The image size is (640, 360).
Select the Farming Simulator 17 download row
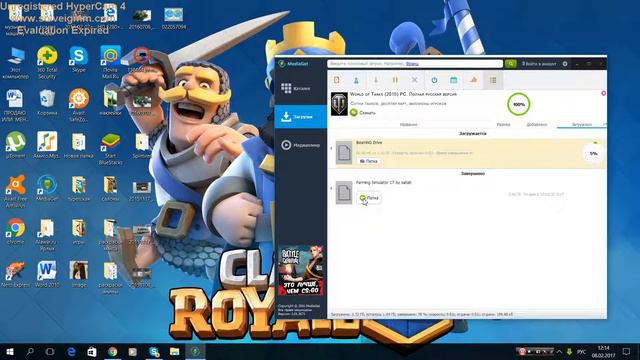click(x=467, y=193)
